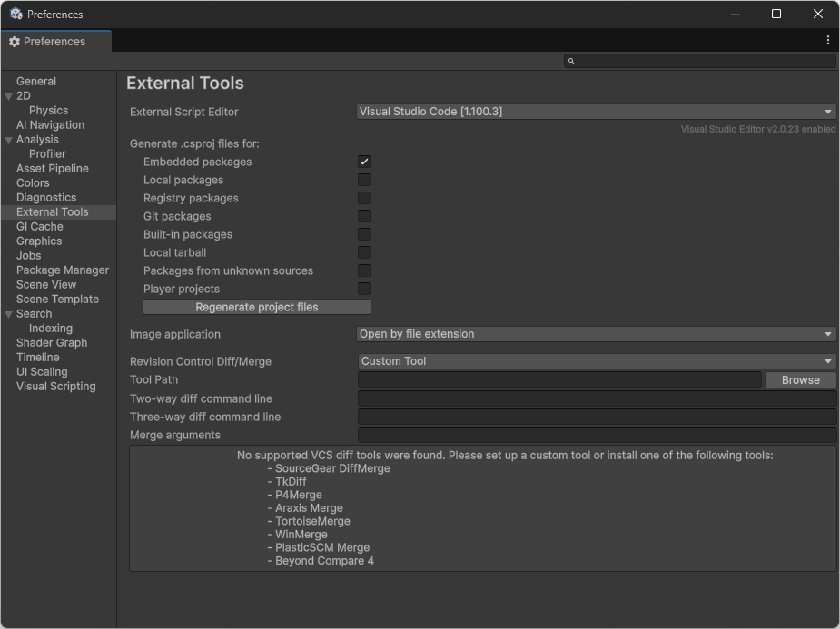Viewport: 840px width, 629px height.
Task: Click the Unity logo in the title bar
Action: tap(15, 14)
